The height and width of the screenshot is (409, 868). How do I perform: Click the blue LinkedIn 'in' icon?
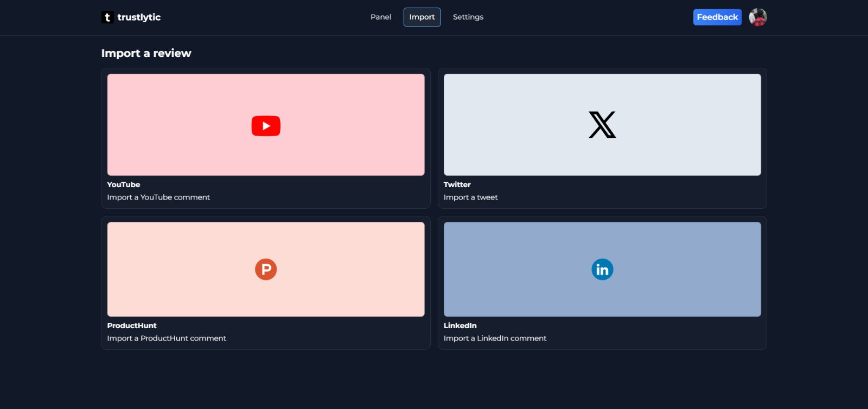point(602,269)
